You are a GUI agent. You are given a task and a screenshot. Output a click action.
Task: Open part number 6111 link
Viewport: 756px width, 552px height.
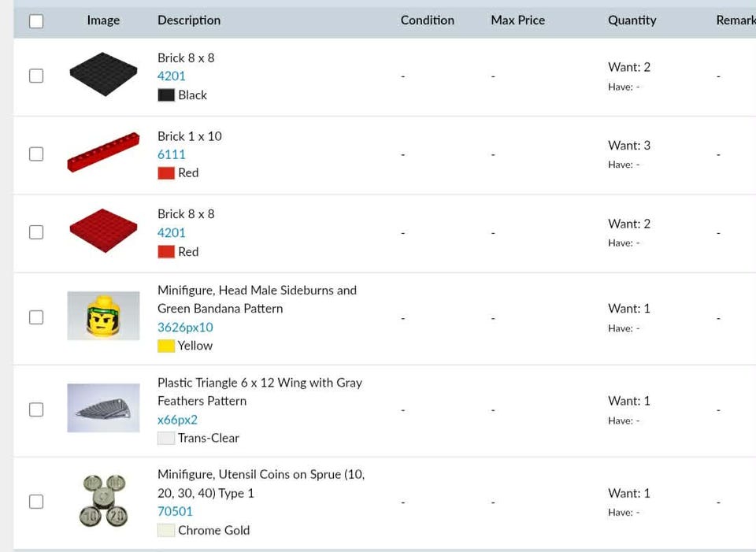coord(171,154)
